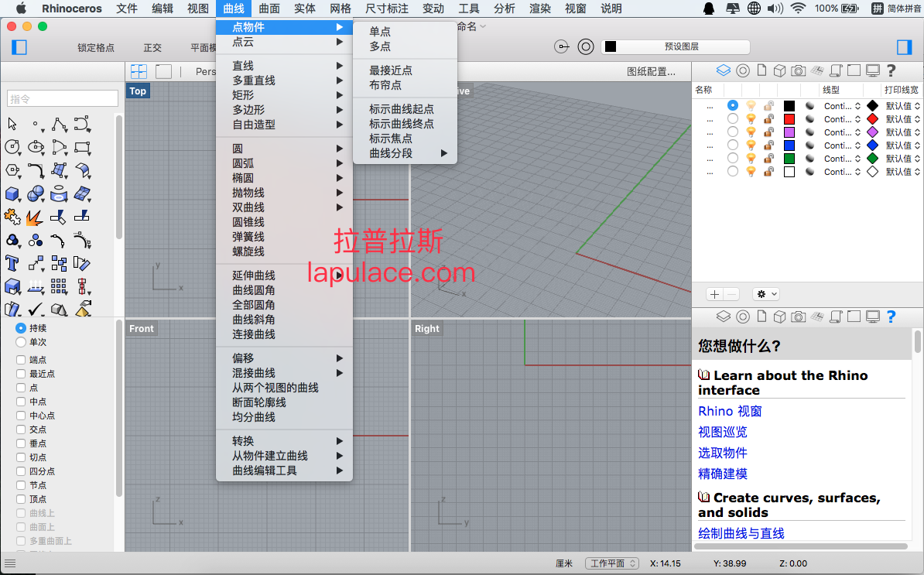This screenshot has height=575, width=924.
Task: Enable the 中心点 object snap checkbox
Action: click(21, 416)
